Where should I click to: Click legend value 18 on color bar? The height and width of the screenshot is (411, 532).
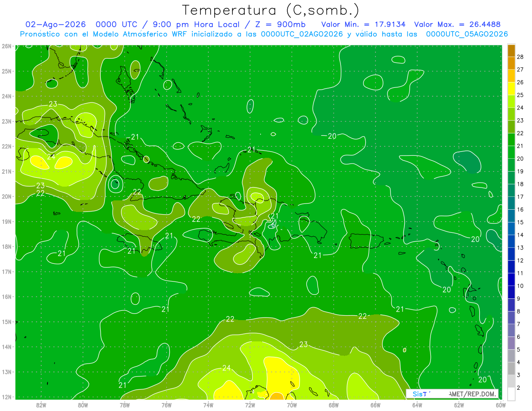[520, 184]
